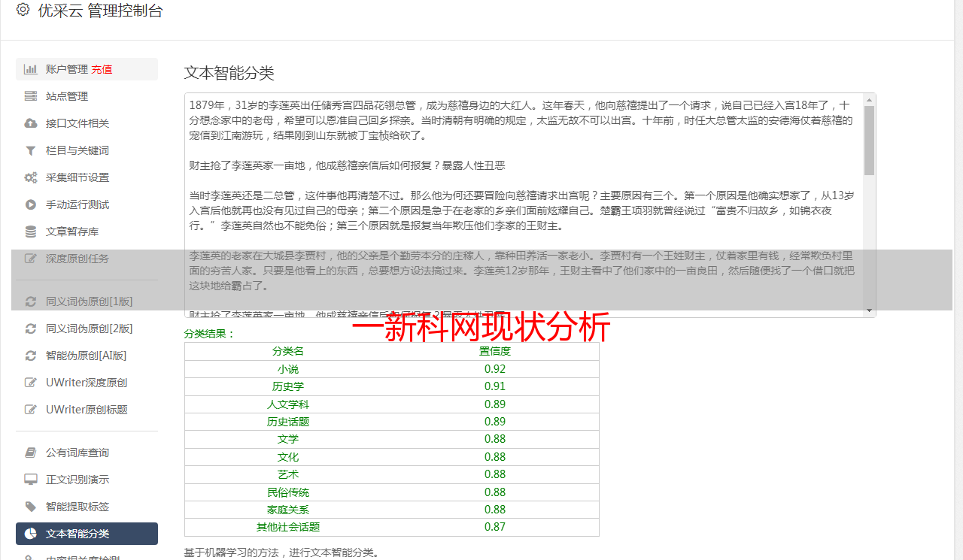Click the text area vertical scrollbar thumb

869,141
